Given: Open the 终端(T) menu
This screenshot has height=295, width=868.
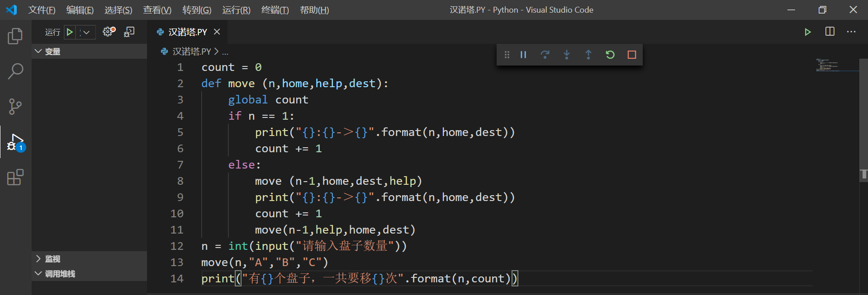Looking at the screenshot, I should pyautogui.click(x=275, y=10).
